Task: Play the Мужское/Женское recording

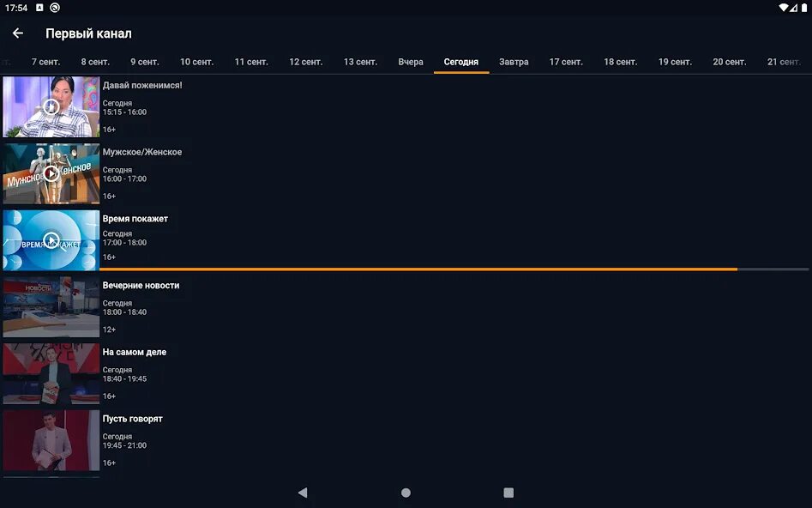Action: click(x=51, y=173)
